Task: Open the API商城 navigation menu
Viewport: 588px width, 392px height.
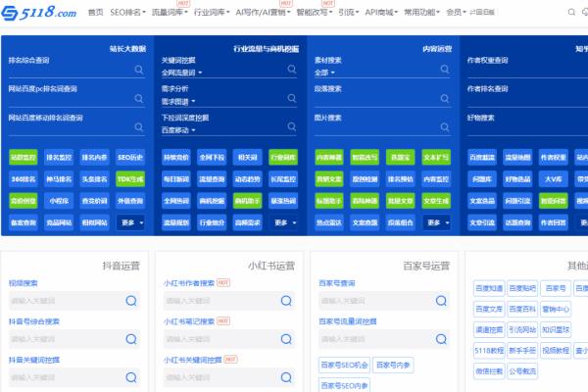Action: coord(381,13)
